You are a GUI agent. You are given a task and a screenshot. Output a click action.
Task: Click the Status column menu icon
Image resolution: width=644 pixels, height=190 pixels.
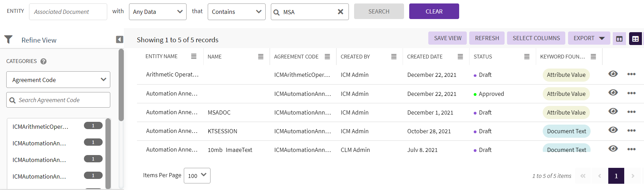coord(526,57)
